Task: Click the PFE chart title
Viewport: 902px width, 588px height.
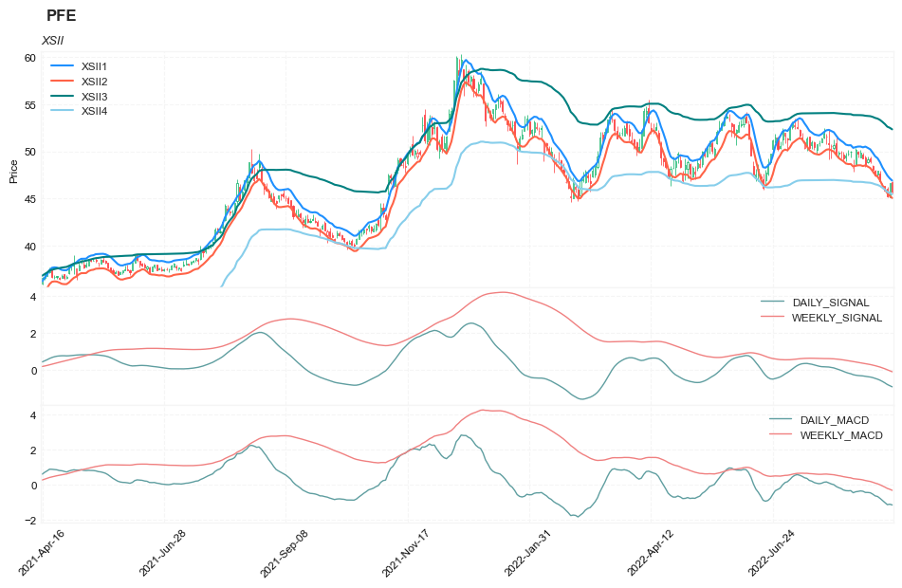Action: click(61, 16)
